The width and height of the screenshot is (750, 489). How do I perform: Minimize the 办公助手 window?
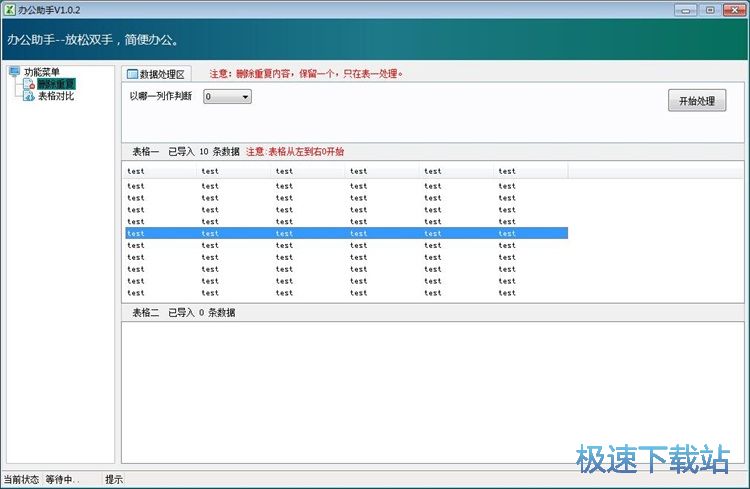[683, 9]
